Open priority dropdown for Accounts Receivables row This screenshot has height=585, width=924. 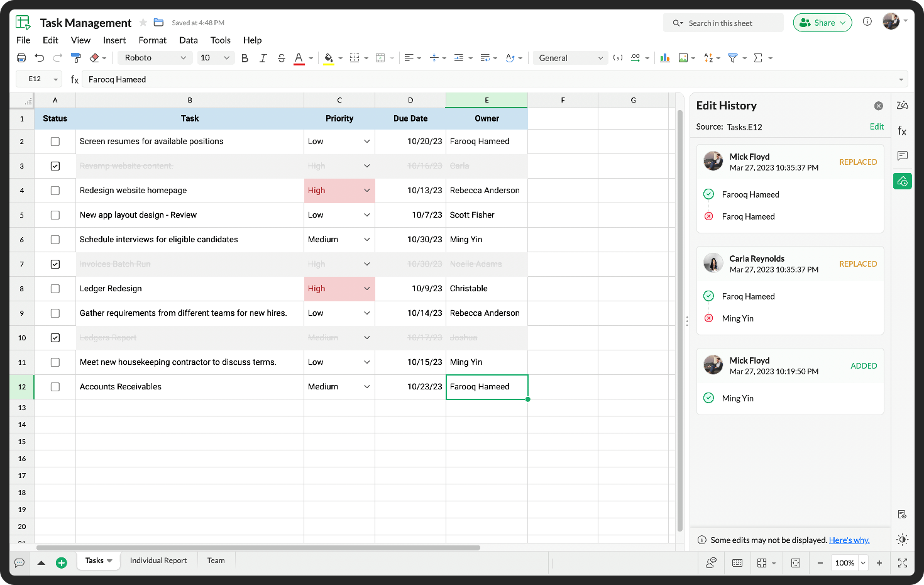click(x=366, y=387)
